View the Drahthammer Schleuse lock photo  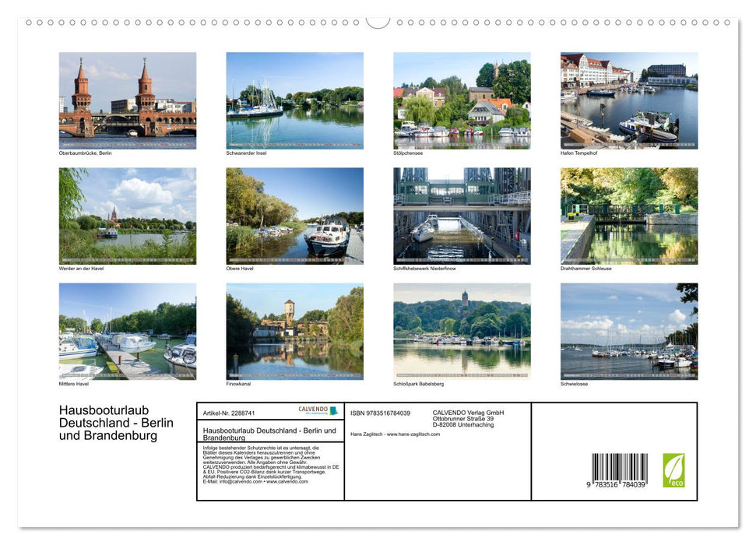click(629, 216)
